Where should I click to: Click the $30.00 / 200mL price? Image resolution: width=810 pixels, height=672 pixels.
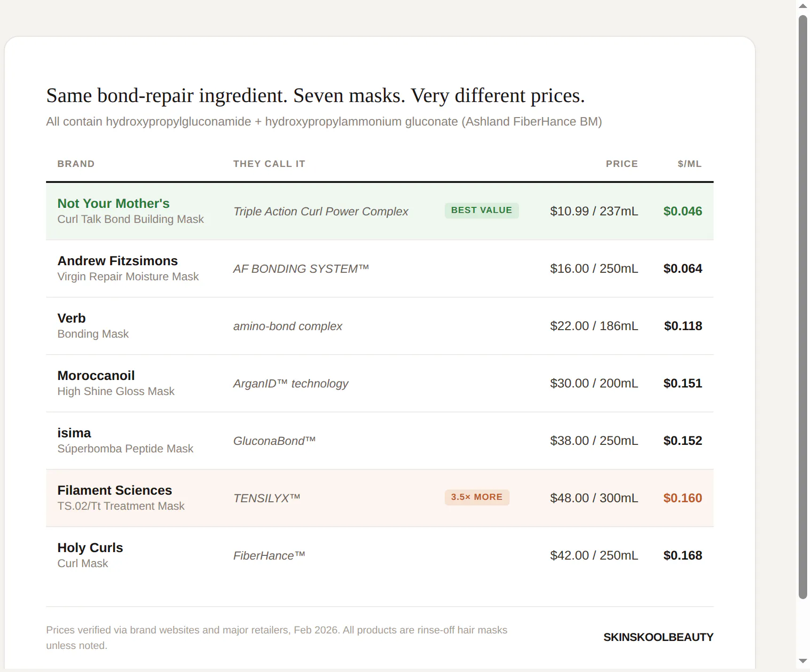[x=594, y=383]
